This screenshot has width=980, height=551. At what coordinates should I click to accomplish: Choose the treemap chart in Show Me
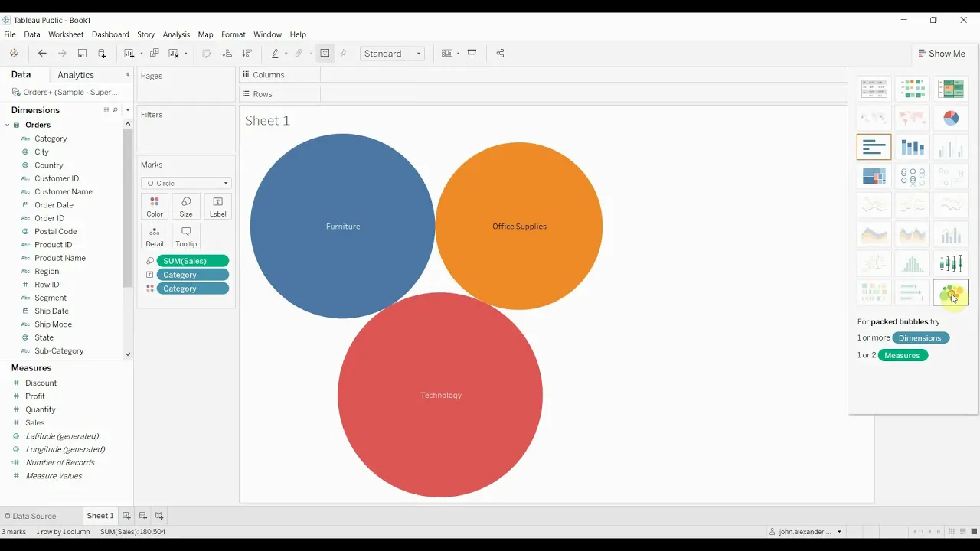pos(874,176)
